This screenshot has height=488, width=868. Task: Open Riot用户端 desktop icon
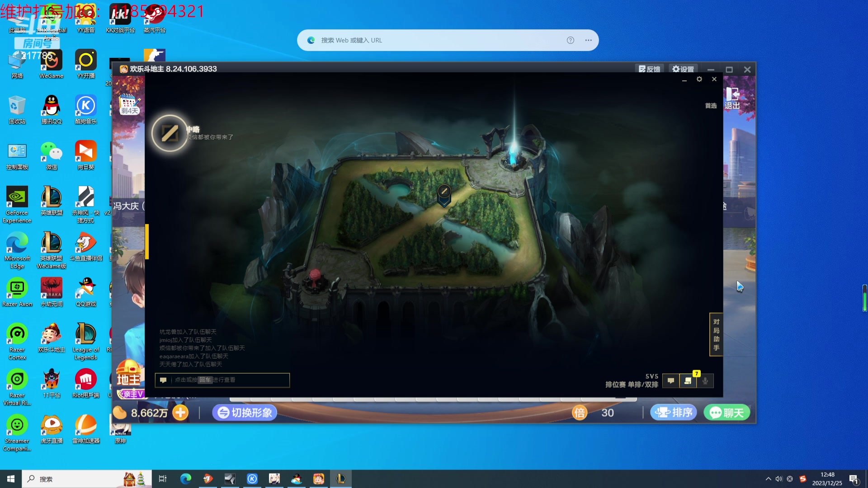click(x=86, y=384)
